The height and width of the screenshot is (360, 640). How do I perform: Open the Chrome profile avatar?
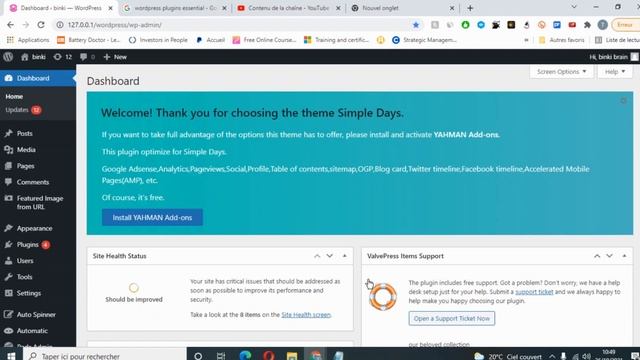tap(602, 25)
